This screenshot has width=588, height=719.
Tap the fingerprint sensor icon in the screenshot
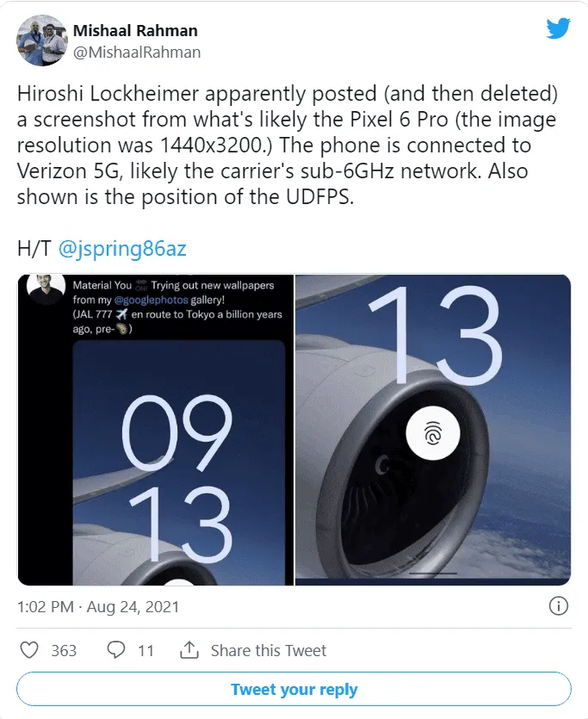(433, 433)
